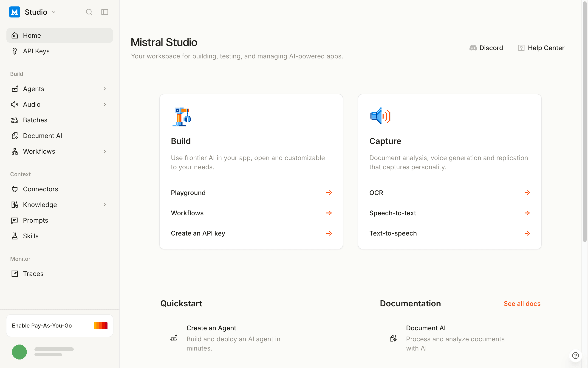Click the Help Center question icon

click(x=521, y=48)
